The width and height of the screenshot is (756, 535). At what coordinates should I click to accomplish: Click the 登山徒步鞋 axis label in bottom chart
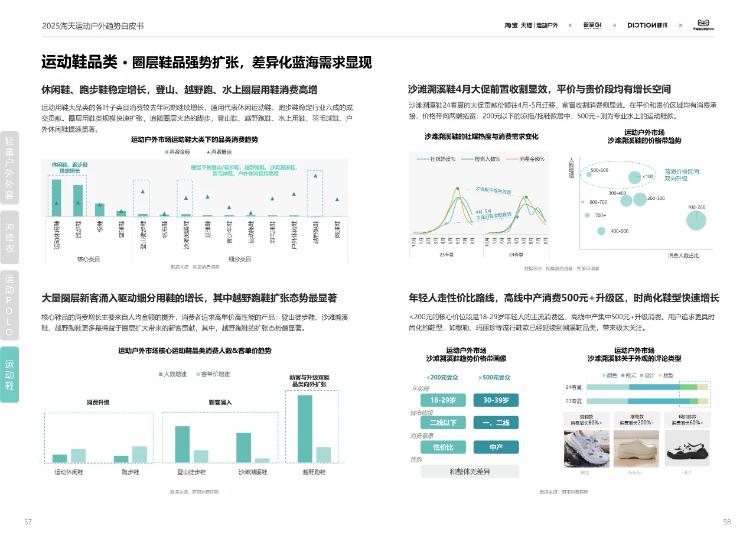click(x=191, y=472)
